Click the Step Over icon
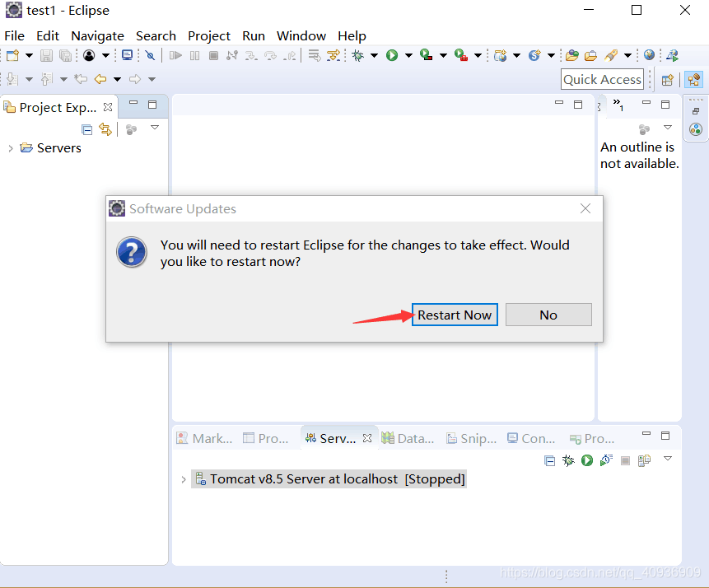Screen dimensions: 709x588 point(270,56)
